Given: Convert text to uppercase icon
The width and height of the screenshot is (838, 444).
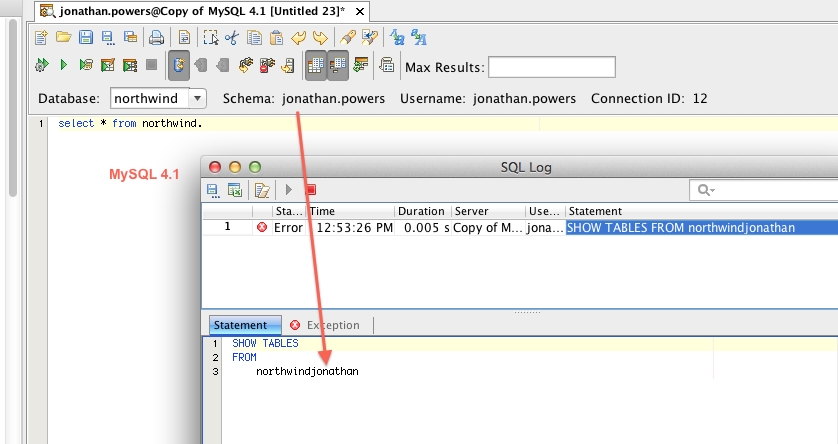Looking at the screenshot, I should (419, 37).
